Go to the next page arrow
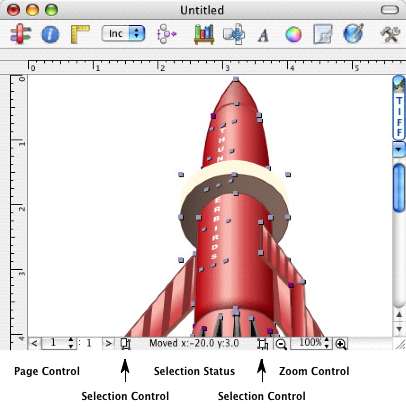 [x=108, y=343]
